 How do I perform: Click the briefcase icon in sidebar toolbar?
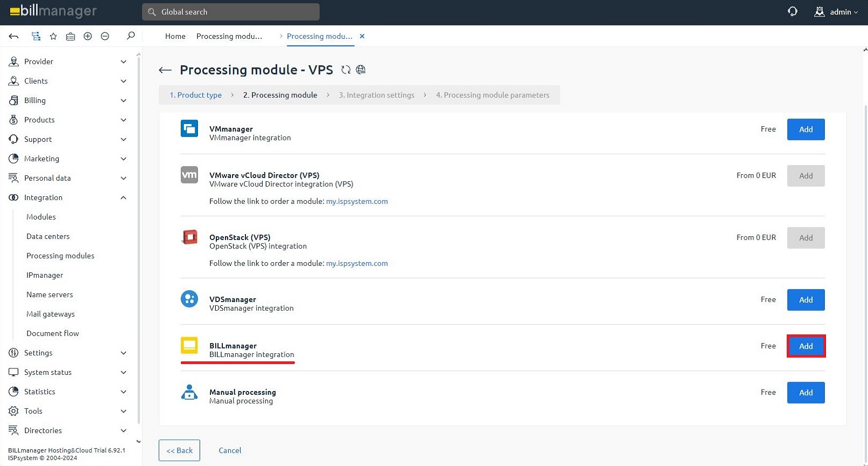click(x=70, y=36)
